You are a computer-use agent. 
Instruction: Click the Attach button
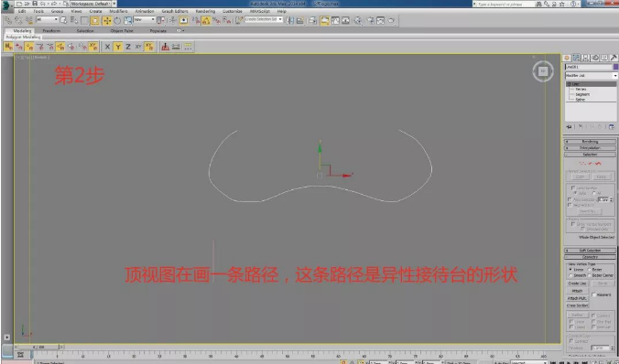click(x=578, y=291)
